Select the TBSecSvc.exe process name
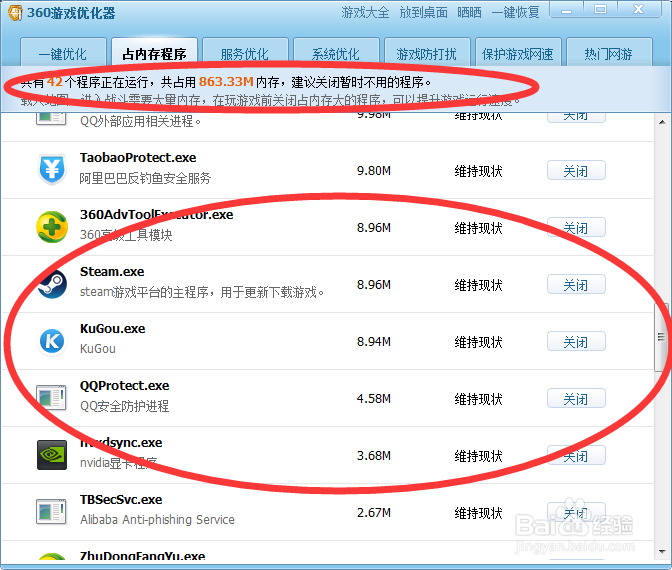Image resolution: width=672 pixels, height=570 pixels. coord(121,500)
